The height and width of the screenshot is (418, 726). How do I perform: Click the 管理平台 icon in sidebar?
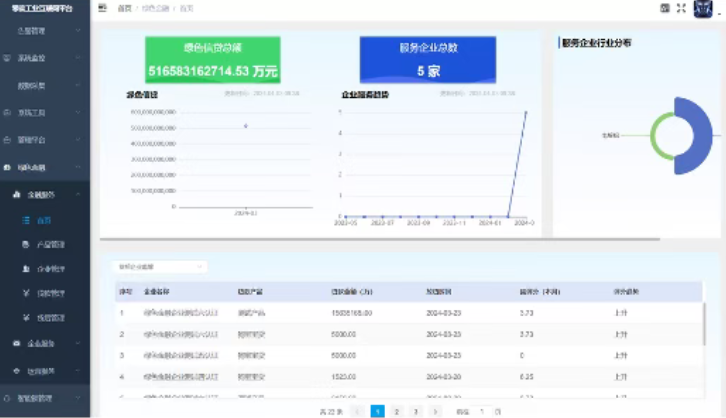(7, 140)
